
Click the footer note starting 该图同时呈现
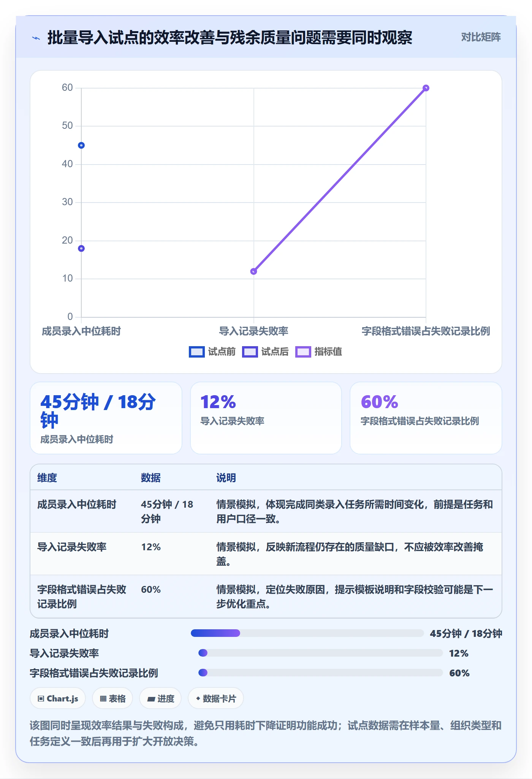[x=266, y=733]
